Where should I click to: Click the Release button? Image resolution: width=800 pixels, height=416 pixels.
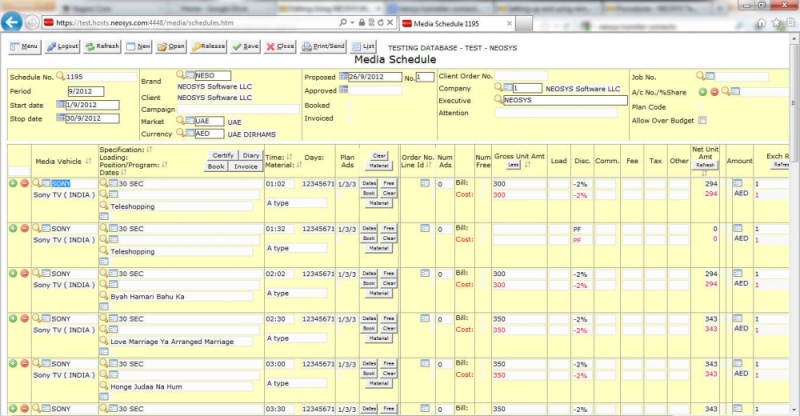208,46
